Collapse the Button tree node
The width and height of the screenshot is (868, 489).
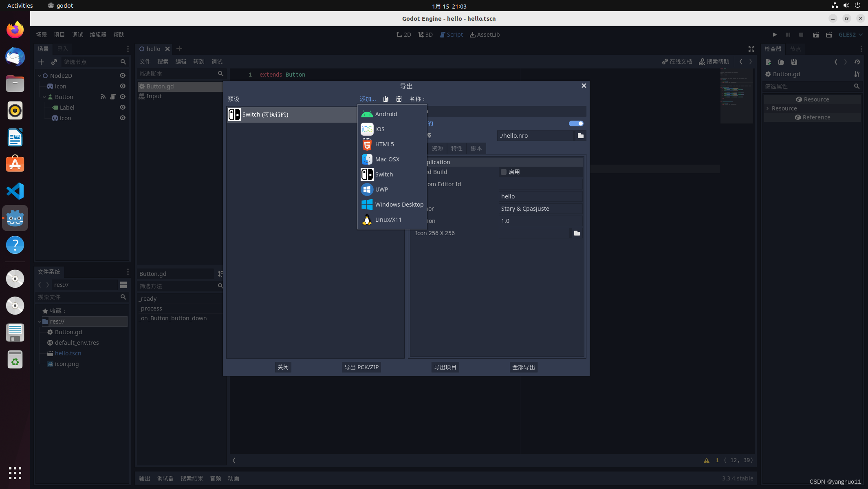pos(44,97)
